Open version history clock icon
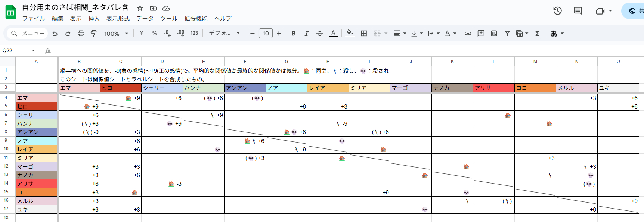The image size is (644, 222). [557, 11]
